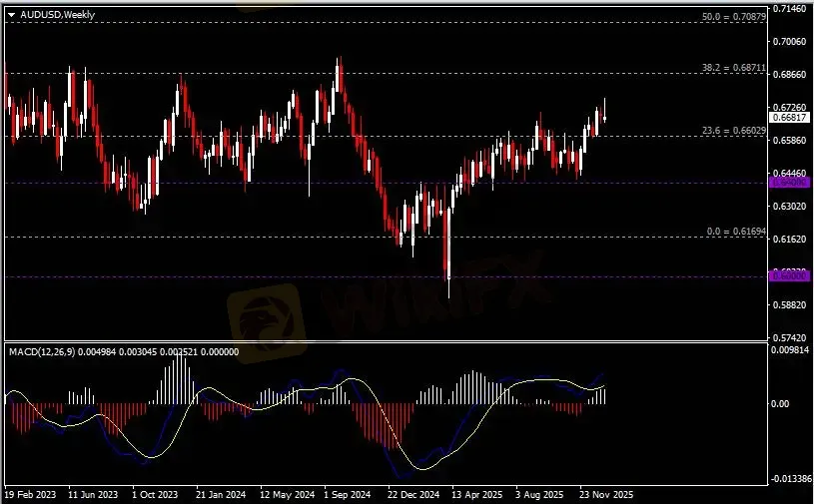Image resolution: width=814 pixels, height=504 pixels.
Task: Select the lower purple price level tag
Action: 784,275
